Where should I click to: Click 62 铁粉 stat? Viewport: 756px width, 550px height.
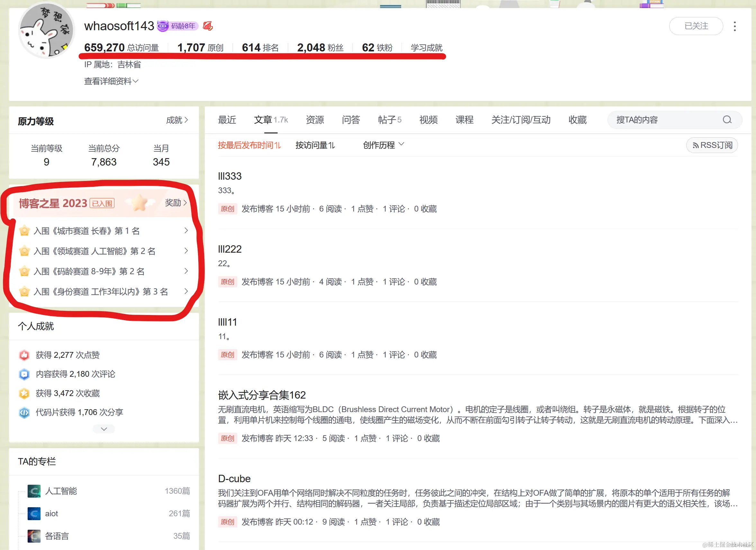[377, 48]
